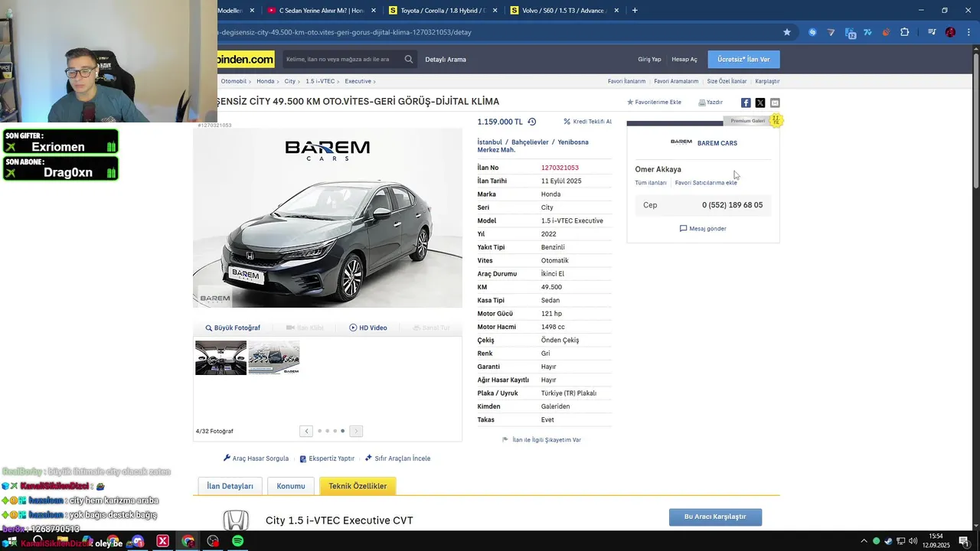The width and height of the screenshot is (980, 551).
Task: Open the İlan Detayları tab
Action: click(230, 486)
